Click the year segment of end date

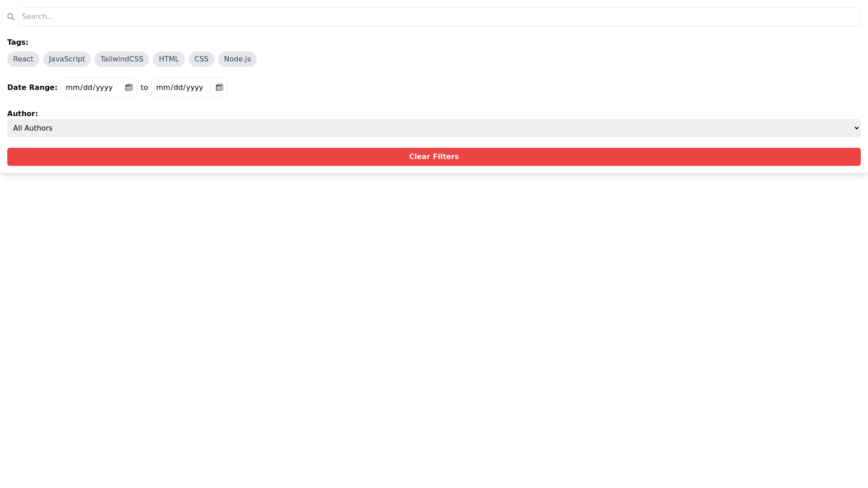194,88
